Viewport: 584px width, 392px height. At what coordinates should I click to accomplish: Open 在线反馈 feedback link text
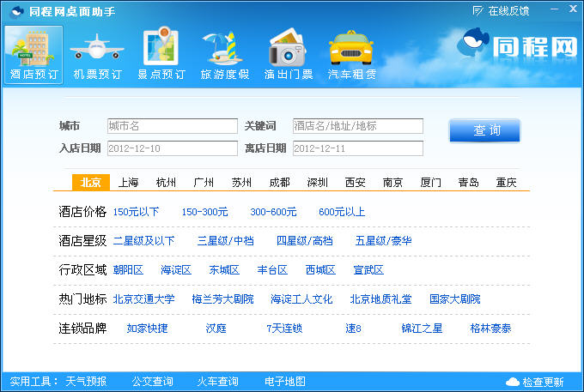(x=508, y=11)
